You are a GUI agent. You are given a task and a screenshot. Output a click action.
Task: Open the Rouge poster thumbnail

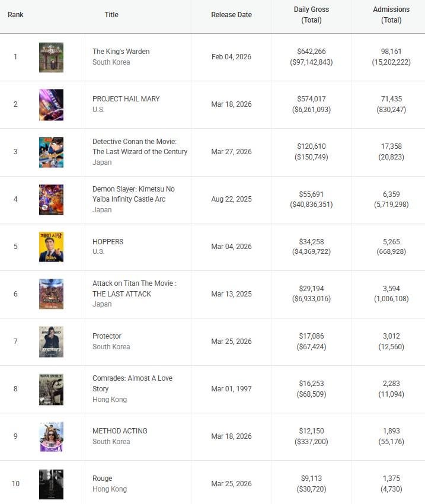[x=51, y=484]
